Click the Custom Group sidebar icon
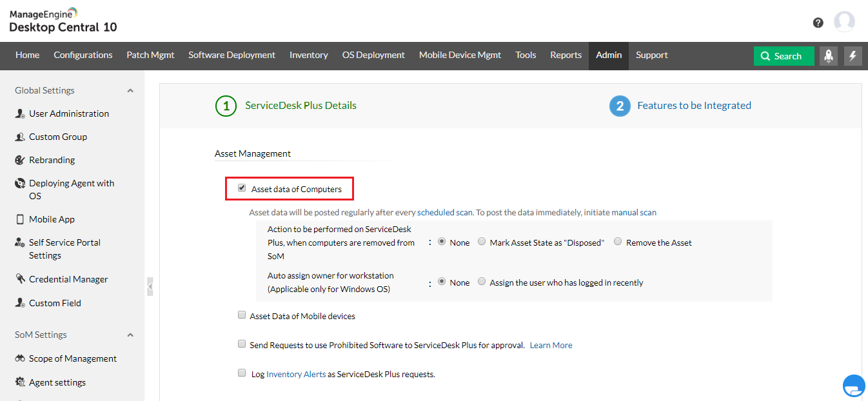This screenshot has height=401, width=868. click(x=20, y=137)
